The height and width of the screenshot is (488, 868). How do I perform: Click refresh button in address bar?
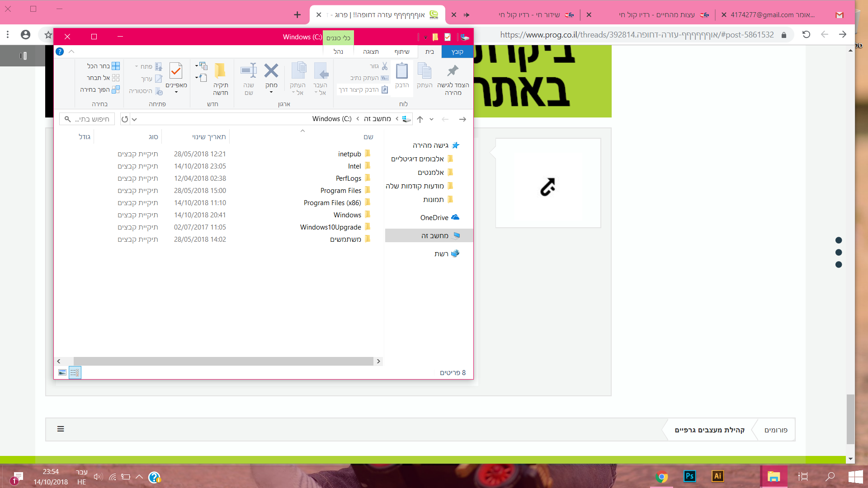125,119
